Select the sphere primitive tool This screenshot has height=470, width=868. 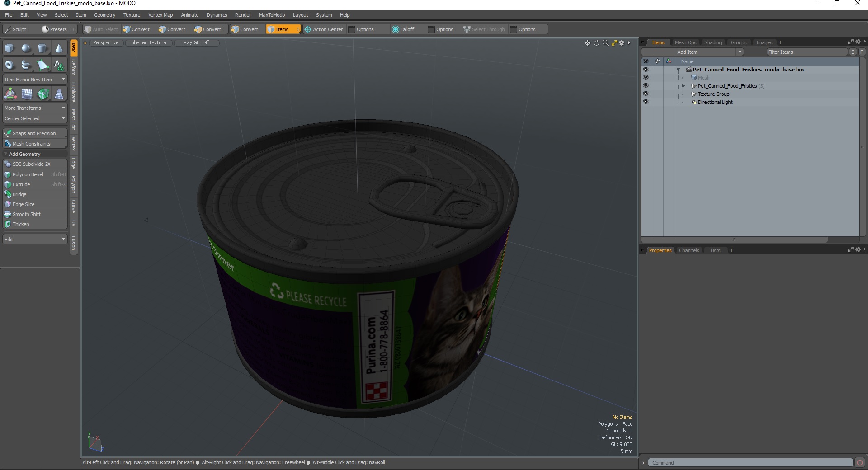(27, 48)
